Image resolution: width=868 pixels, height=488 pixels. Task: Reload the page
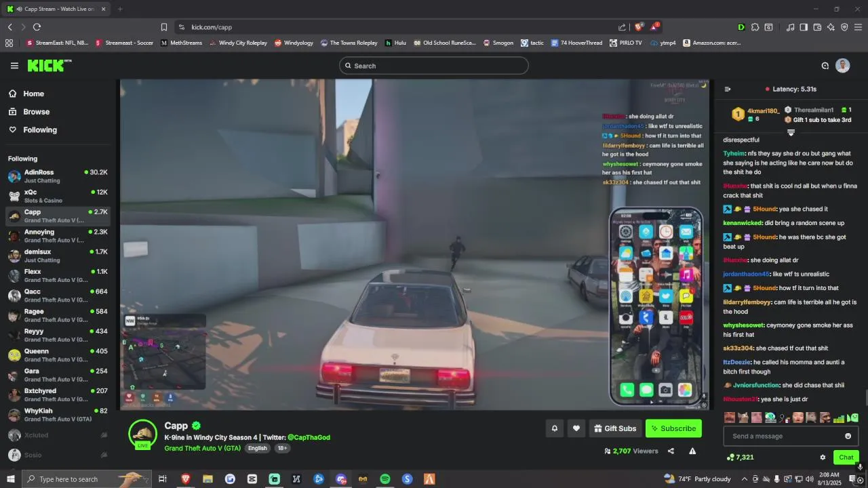(37, 27)
